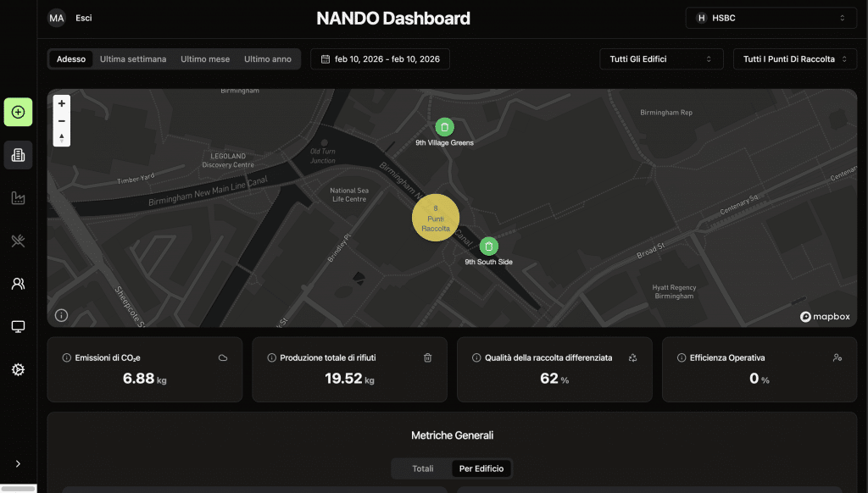Open the settings gear in sidebar
This screenshot has width=868, height=493.
click(18, 369)
